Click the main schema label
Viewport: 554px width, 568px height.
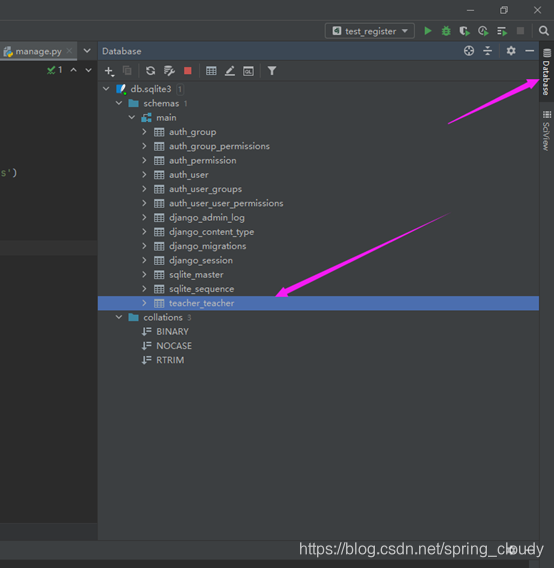coord(166,118)
